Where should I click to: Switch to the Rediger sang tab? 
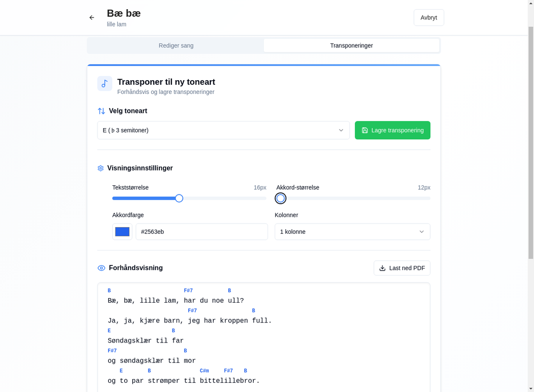pyautogui.click(x=176, y=45)
